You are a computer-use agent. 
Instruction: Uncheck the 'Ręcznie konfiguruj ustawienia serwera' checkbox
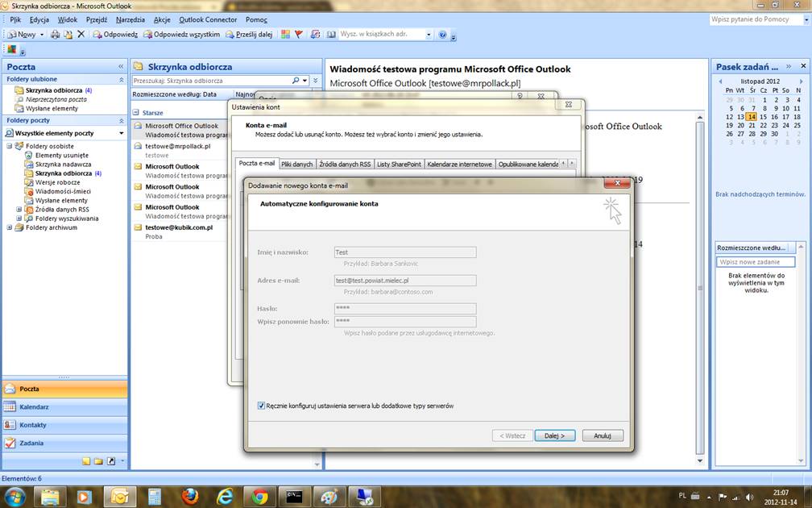click(x=262, y=406)
